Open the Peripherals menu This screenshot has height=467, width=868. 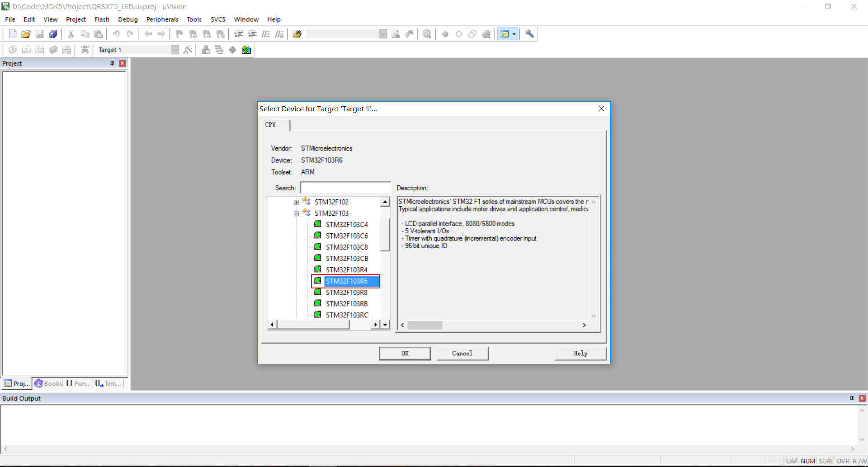point(162,19)
